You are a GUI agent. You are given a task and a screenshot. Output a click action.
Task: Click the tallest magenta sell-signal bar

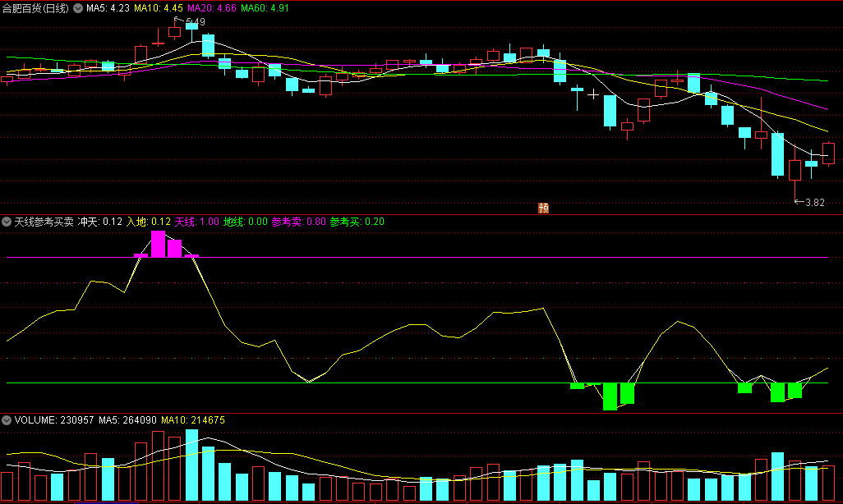click(158, 244)
